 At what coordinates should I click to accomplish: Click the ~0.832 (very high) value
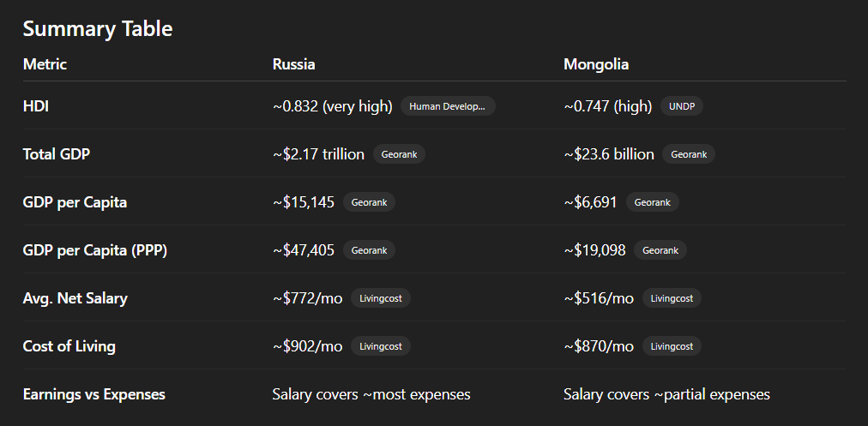(332, 106)
